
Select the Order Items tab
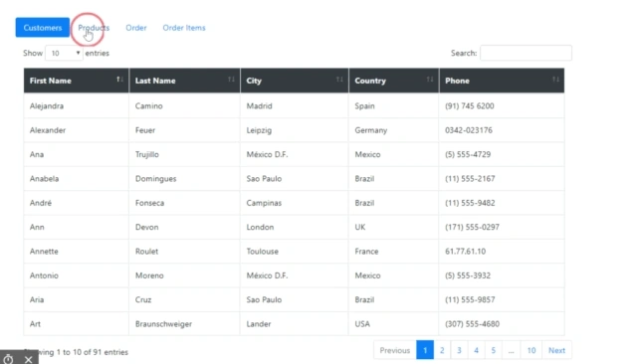coord(184,28)
